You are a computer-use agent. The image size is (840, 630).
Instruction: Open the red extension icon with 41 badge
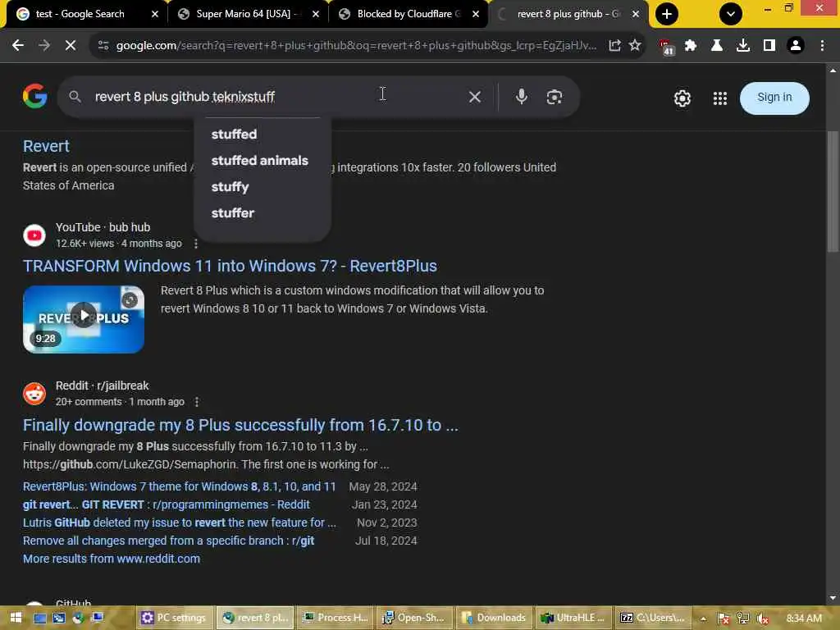(x=666, y=47)
